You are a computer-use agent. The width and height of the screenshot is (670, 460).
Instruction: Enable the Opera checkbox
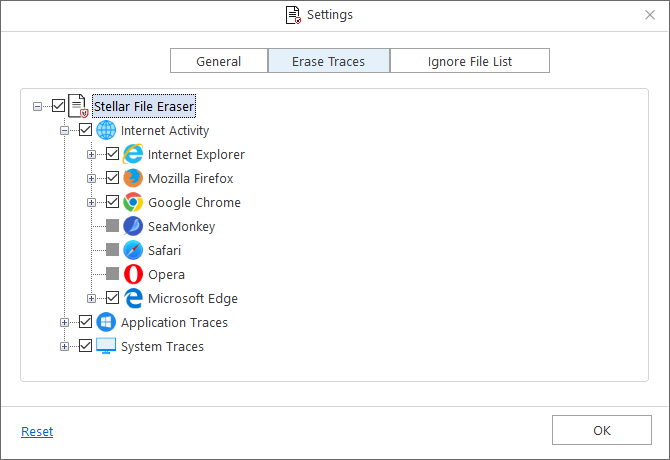coord(112,274)
